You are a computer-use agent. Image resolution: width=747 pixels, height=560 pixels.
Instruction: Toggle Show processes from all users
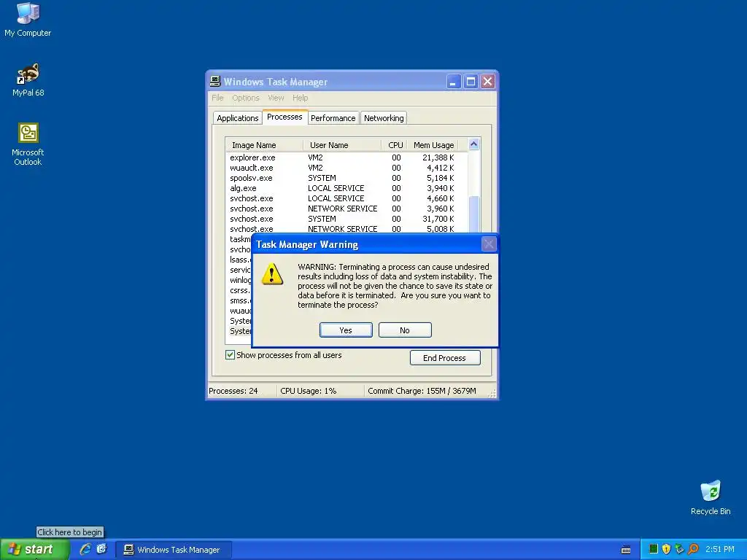pyautogui.click(x=230, y=355)
